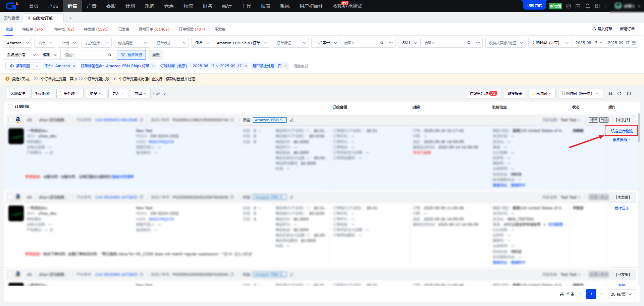Image resolution: width=644 pixels, height=306 pixels.
Task: Click the ellipsis beside platform order number search
Action: click(391, 43)
